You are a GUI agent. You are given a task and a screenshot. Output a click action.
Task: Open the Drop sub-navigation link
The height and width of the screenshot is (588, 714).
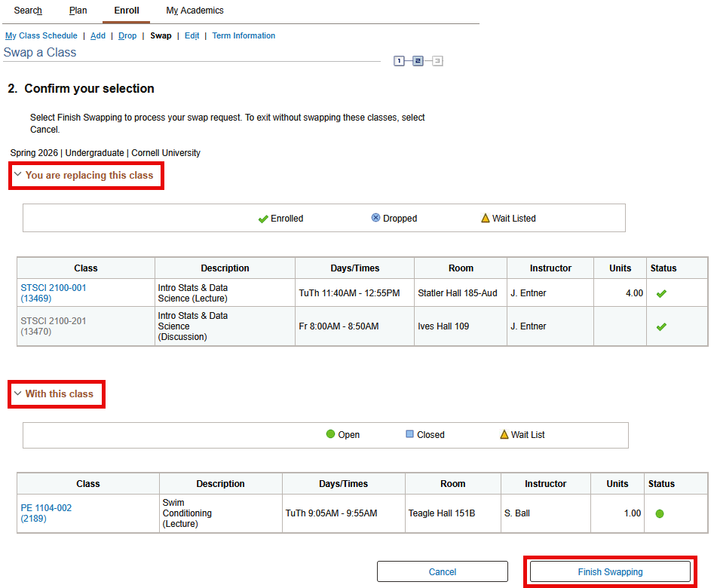tap(127, 35)
